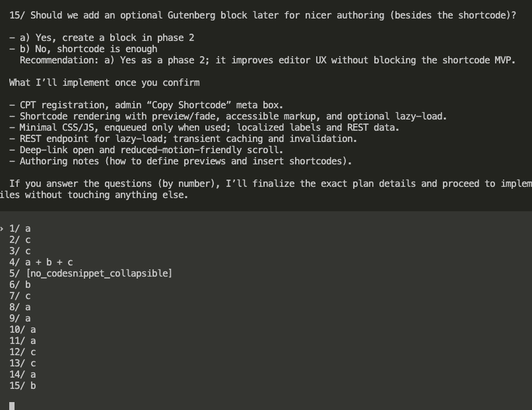Click the "If you answer the questions" sentence
This screenshot has width=532, height=410.
pos(264,184)
